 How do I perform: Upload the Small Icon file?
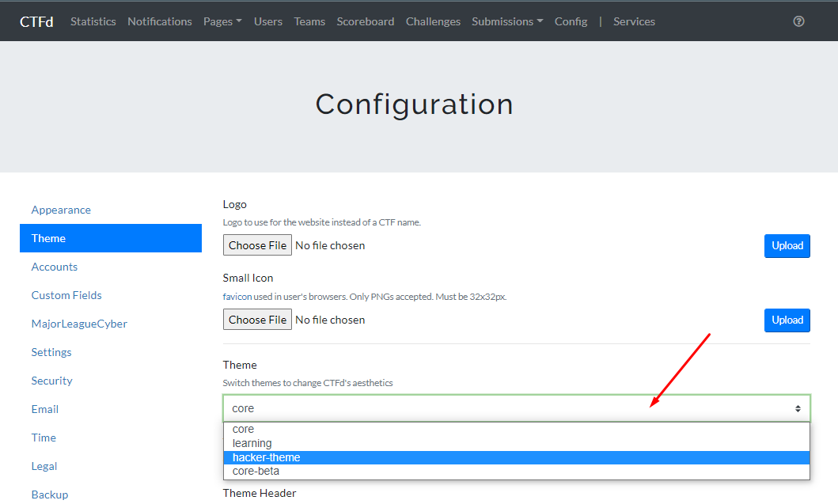[787, 320]
